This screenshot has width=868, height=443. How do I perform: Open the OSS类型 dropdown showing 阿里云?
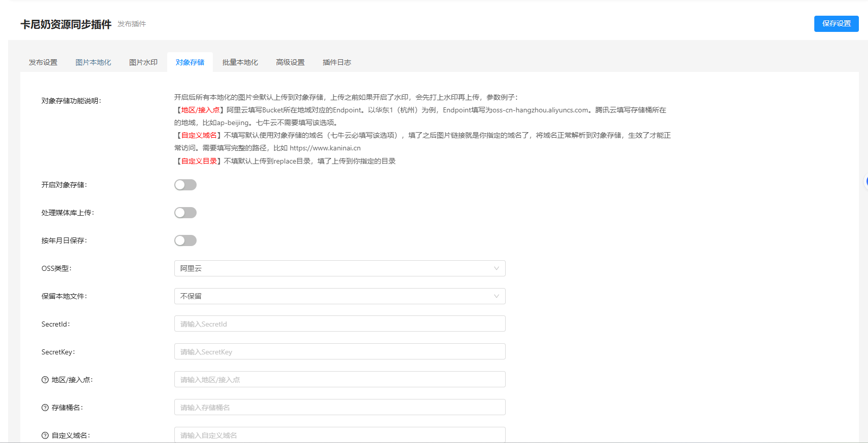click(339, 268)
